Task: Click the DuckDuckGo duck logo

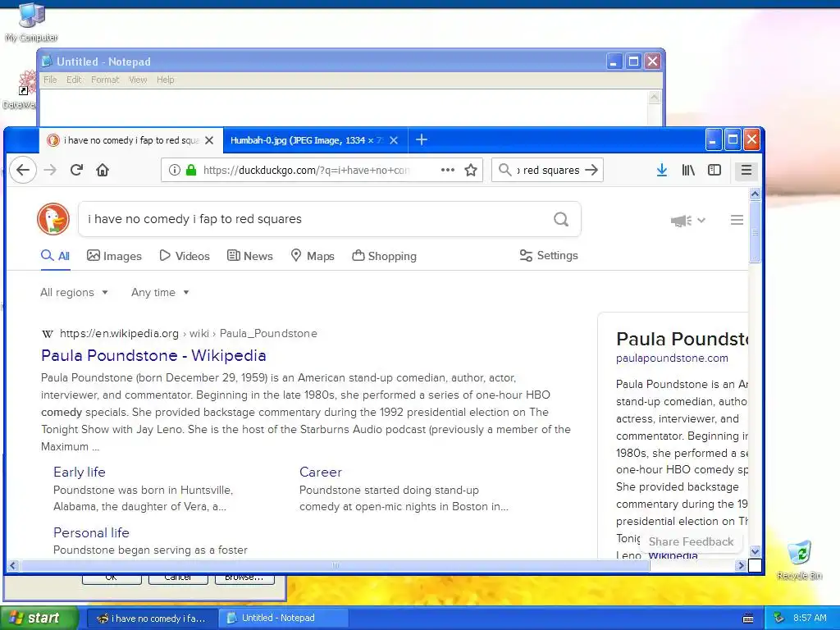Action: (x=53, y=219)
